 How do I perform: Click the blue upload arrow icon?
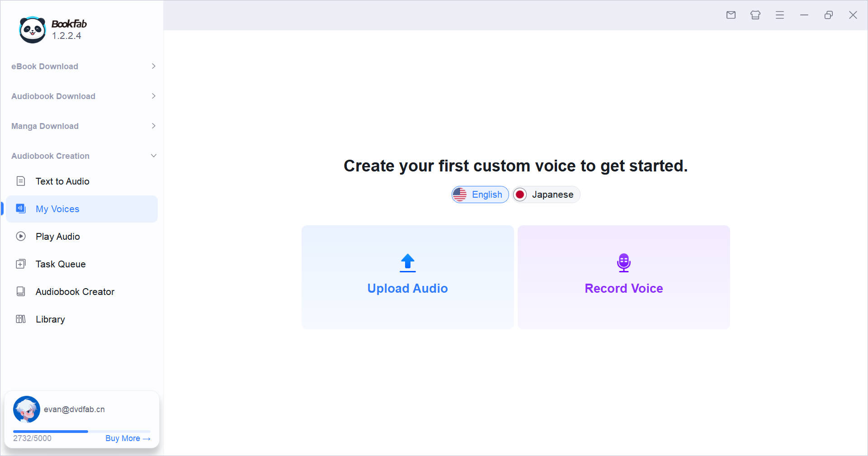tap(407, 263)
